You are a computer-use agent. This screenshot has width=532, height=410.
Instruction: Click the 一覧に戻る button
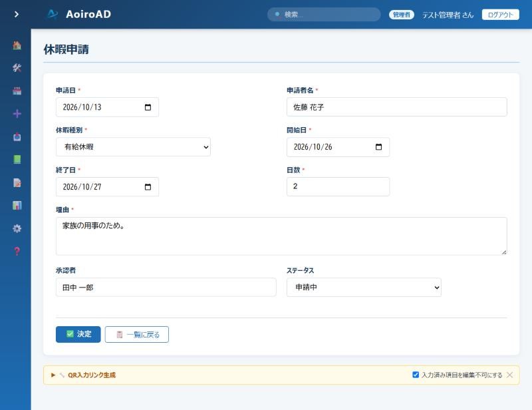point(137,335)
